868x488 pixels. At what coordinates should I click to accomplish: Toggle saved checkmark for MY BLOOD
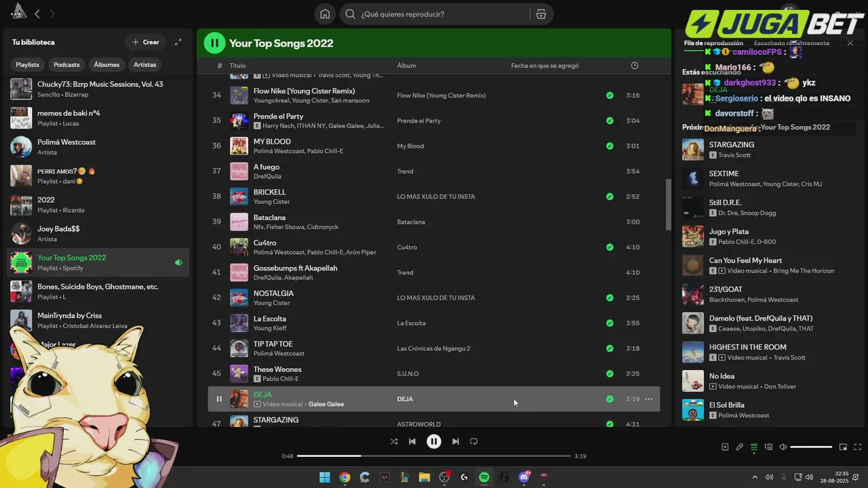coord(610,146)
